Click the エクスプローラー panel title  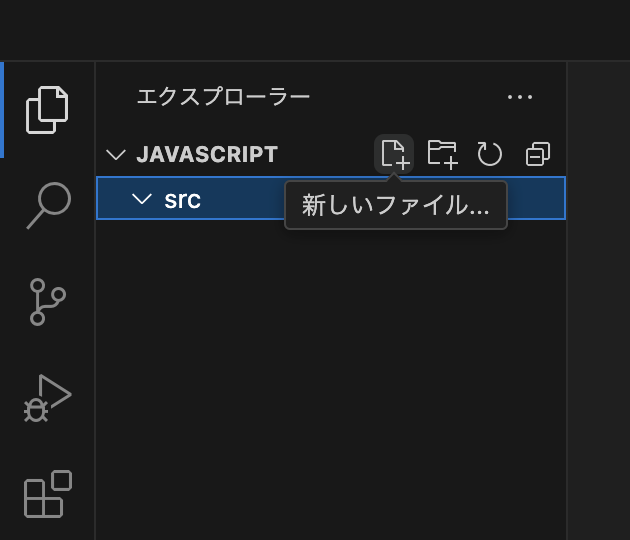click(x=223, y=97)
